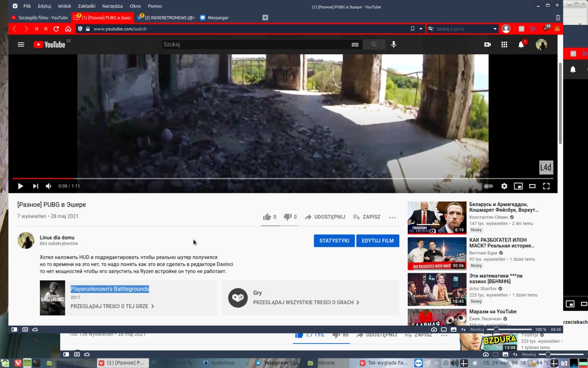Open the YouTube account avatar menu
588x368 pixels.
pos(541,45)
